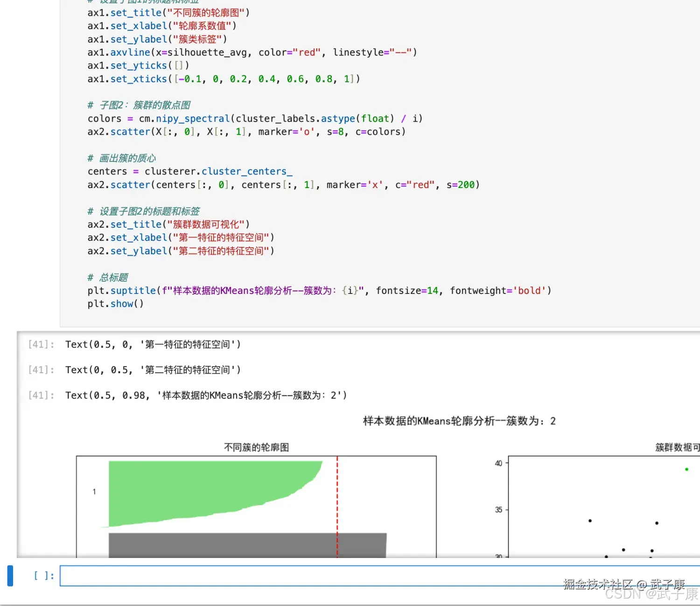700x606 pixels.
Task: Click the ax1.set_yticks([]) line
Action: (138, 65)
